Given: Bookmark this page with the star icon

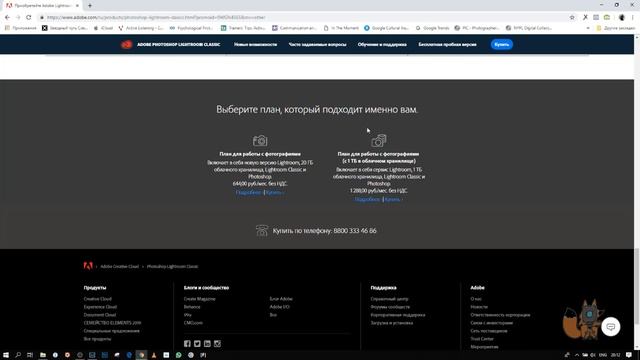Looking at the screenshot, I should coord(572,17).
